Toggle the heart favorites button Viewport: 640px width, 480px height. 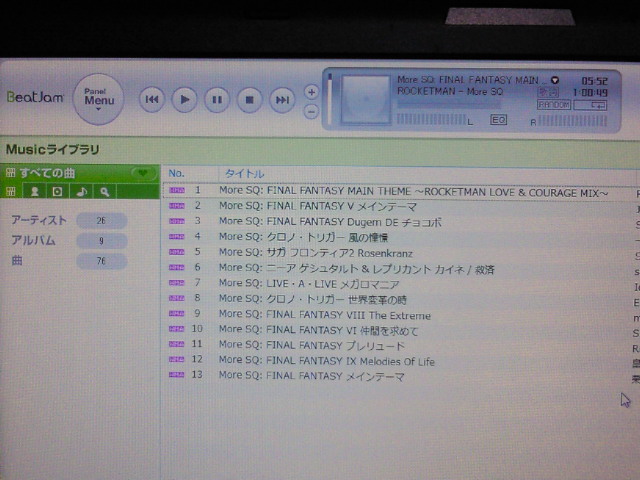143,173
